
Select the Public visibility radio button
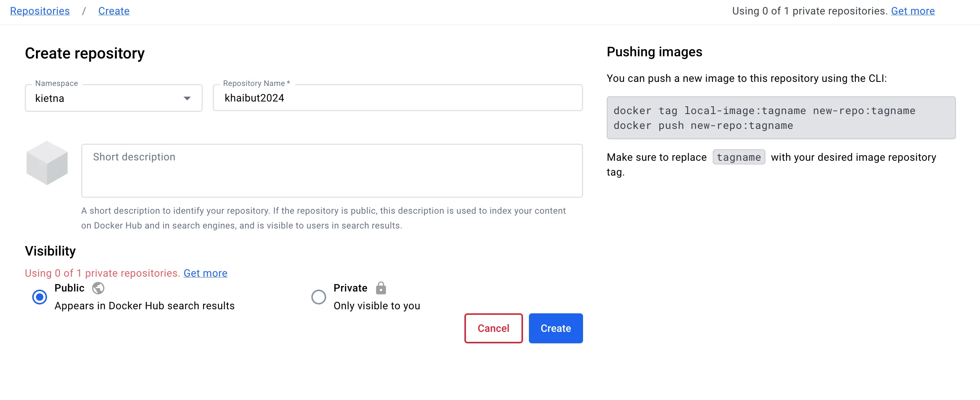click(40, 297)
